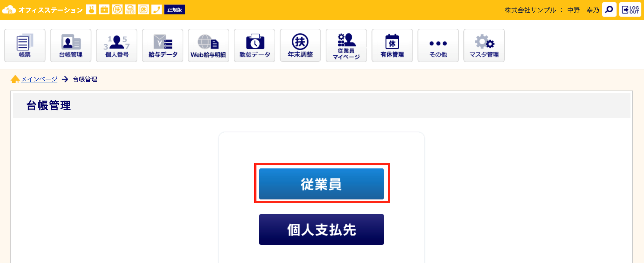The width and height of the screenshot is (644, 263).
Task: Open 従業員マイページ from the toolbar
Action: coord(346,45)
